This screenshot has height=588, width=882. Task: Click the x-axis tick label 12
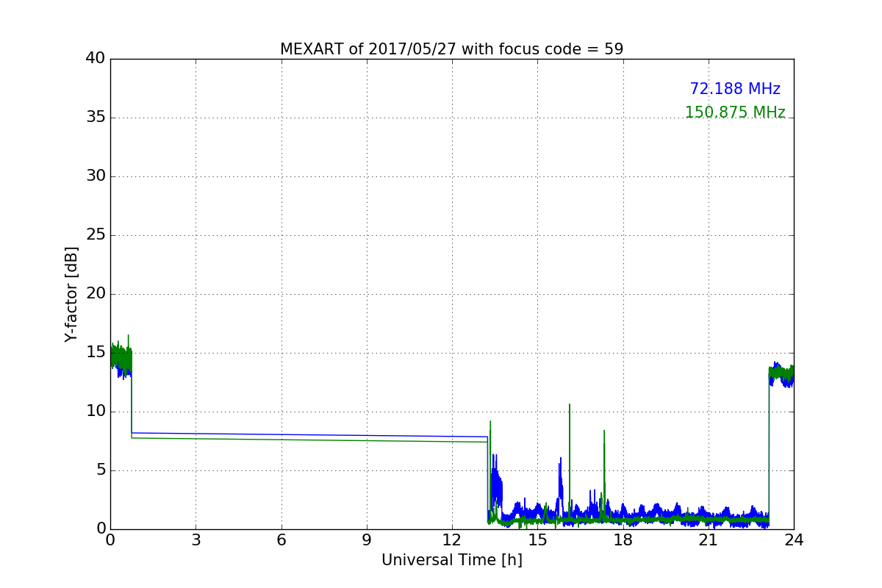tap(452, 540)
